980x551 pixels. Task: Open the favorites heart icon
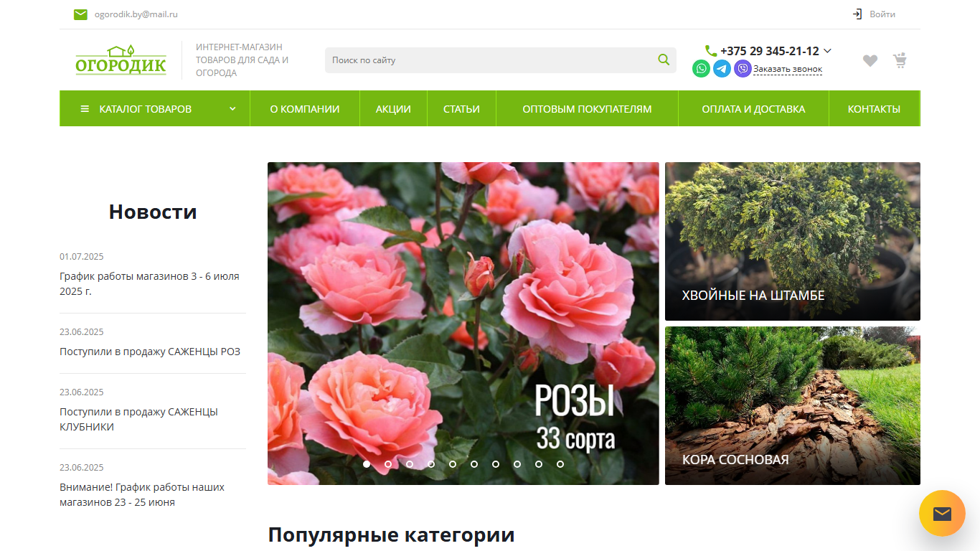click(x=870, y=61)
